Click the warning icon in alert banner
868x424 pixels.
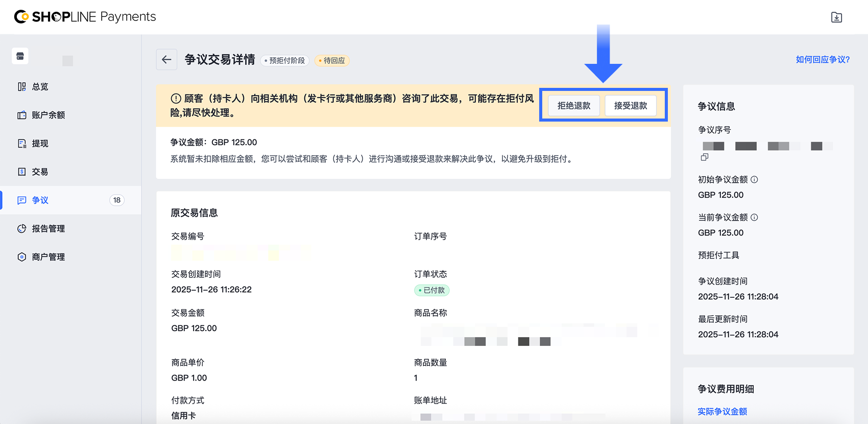tap(176, 99)
